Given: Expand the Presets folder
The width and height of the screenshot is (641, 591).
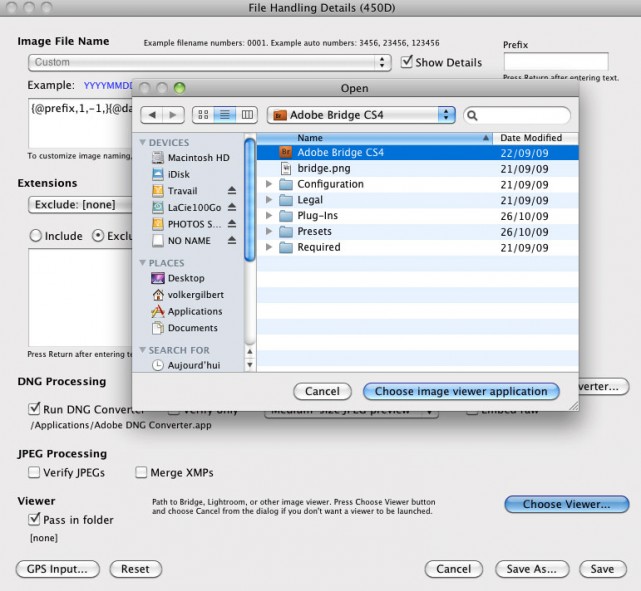Looking at the screenshot, I should (x=269, y=231).
